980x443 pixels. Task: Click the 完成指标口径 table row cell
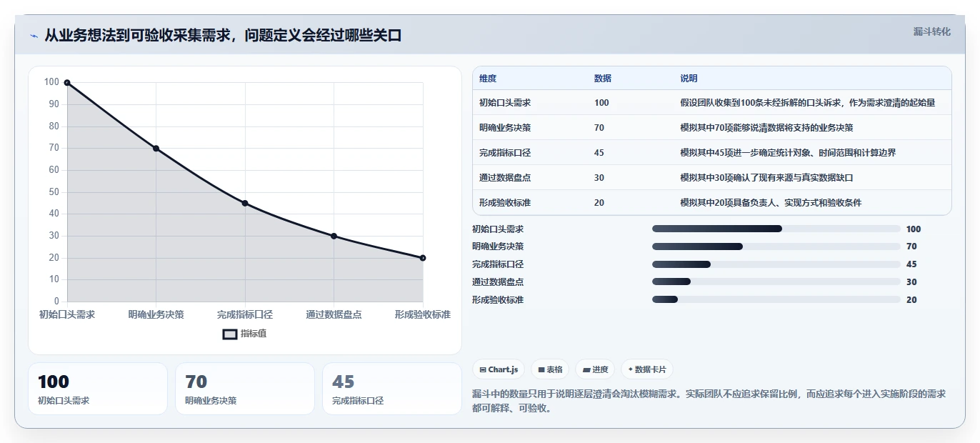pos(505,153)
